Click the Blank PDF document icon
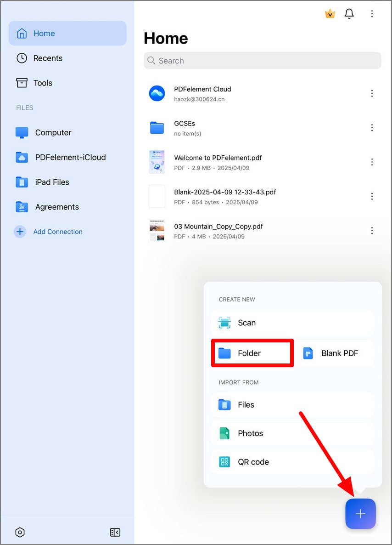Image resolution: width=392 pixels, height=545 pixels. pos(308,353)
